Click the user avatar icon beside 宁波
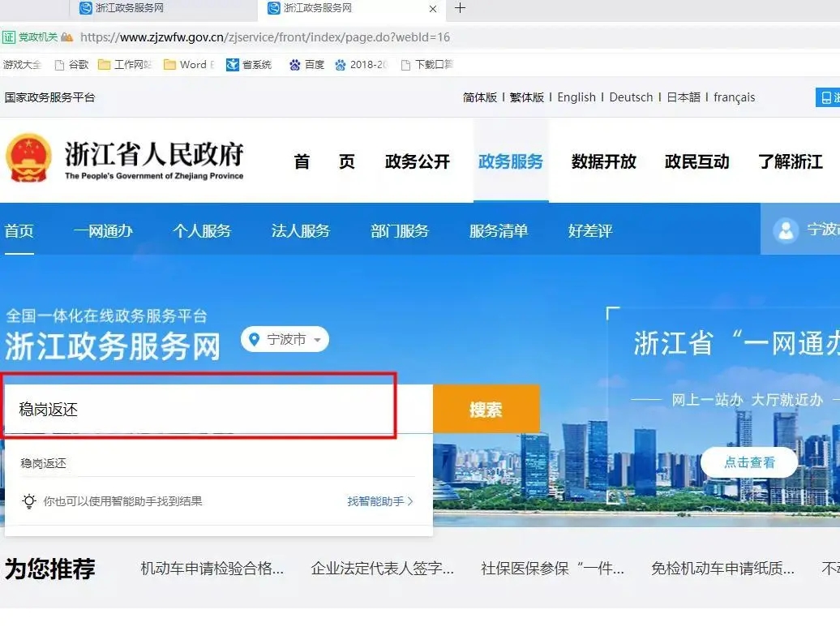840x627 pixels. tap(786, 231)
